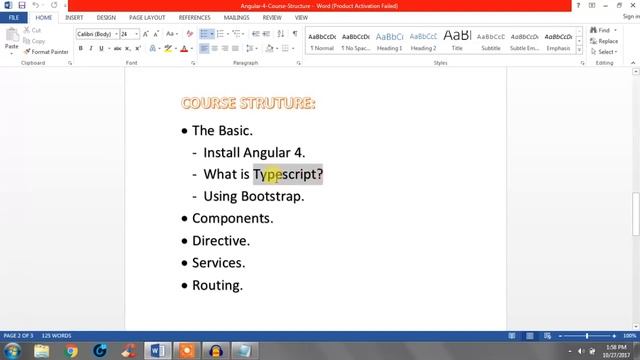Toggle italic formatting
The image size is (640, 360).
click(x=91, y=49)
